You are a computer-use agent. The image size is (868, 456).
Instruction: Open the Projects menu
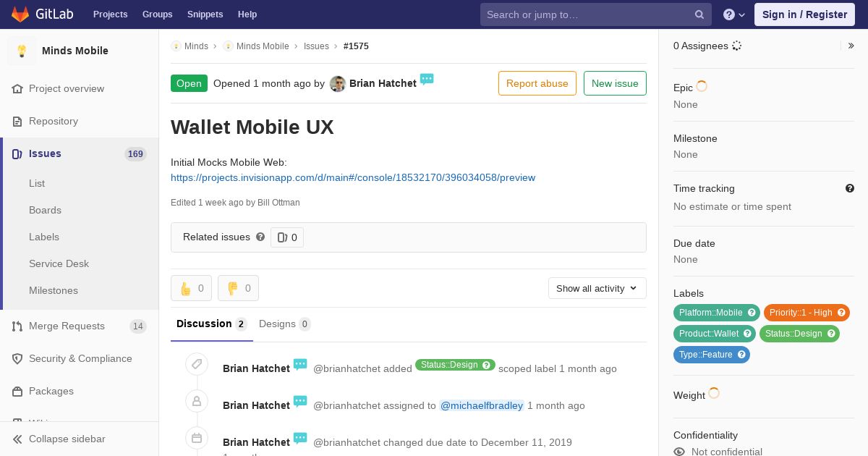111,14
